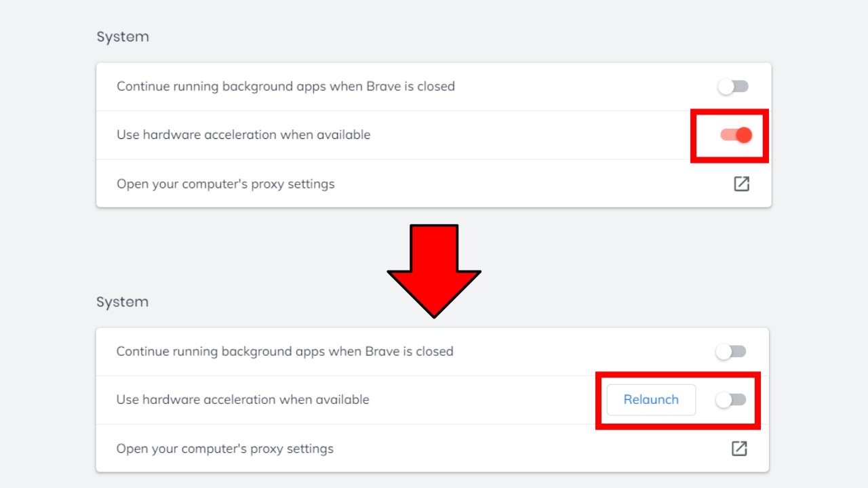Image resolution: width=868 pixels, height=488 pixels.
Task: Click hardware acceleration label left of Relaunch
Action: [243, 400]
